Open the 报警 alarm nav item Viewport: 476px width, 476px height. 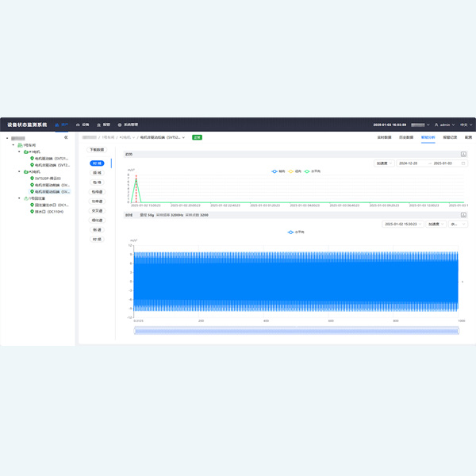103,125
